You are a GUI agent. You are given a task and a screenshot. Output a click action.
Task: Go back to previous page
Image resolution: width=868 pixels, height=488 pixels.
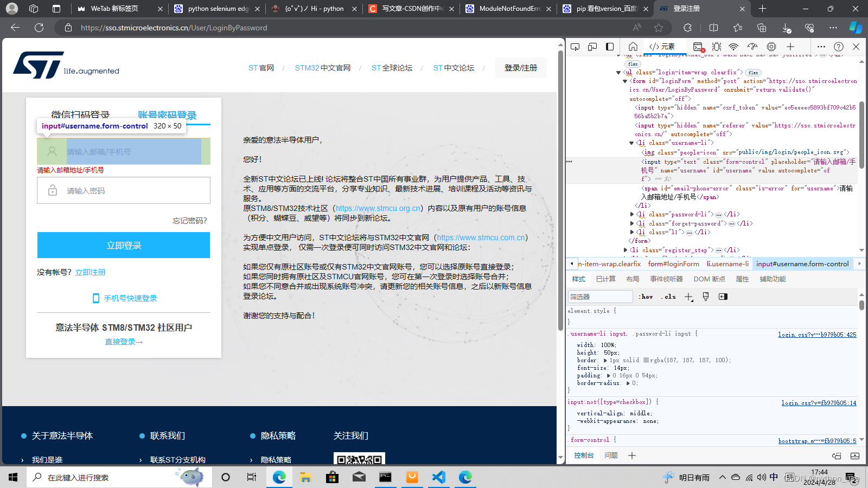15,28
